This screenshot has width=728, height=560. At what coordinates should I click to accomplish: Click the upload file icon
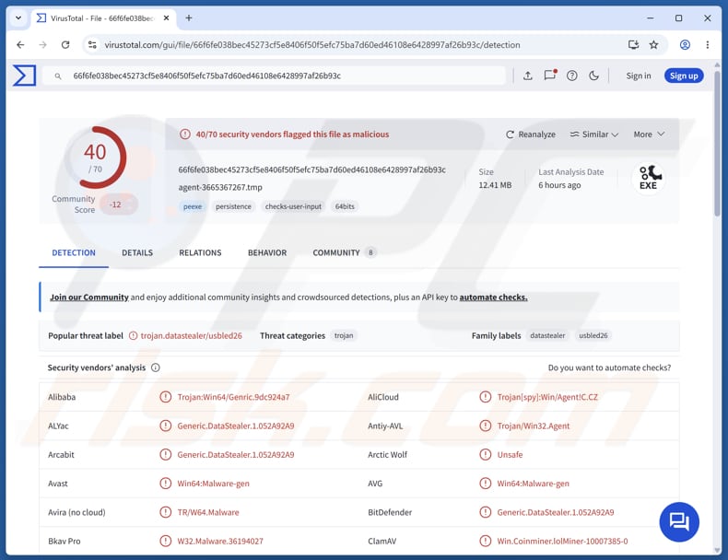coord(528,76)
